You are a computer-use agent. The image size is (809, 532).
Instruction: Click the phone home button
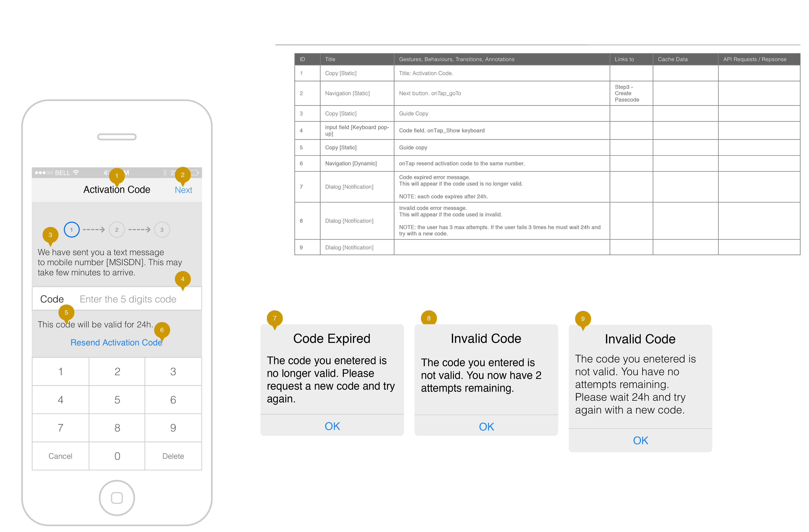pos(117,498)
